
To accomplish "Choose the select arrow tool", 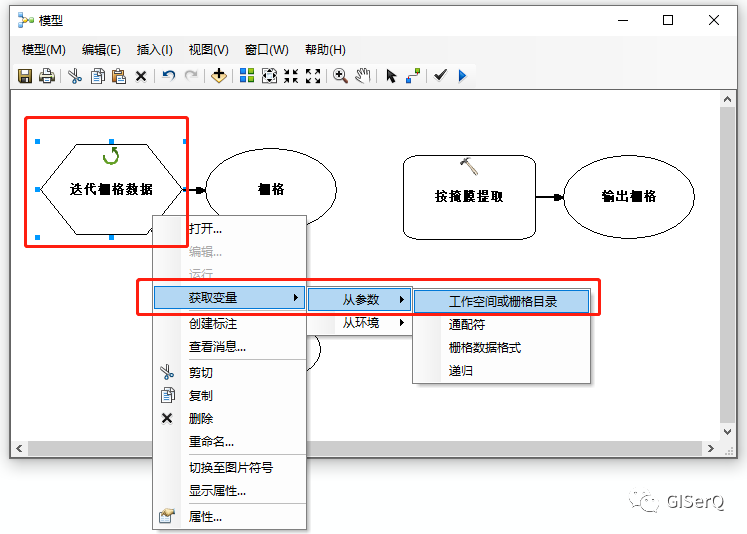I will (x=391, y=76).
